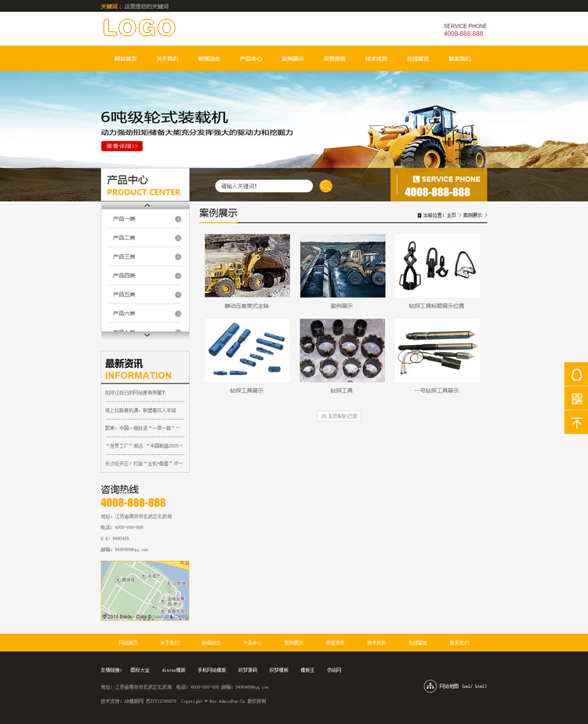Click arrow icon beside 产品六类
The image size is (588, 724).
click(x=178, y=314)
